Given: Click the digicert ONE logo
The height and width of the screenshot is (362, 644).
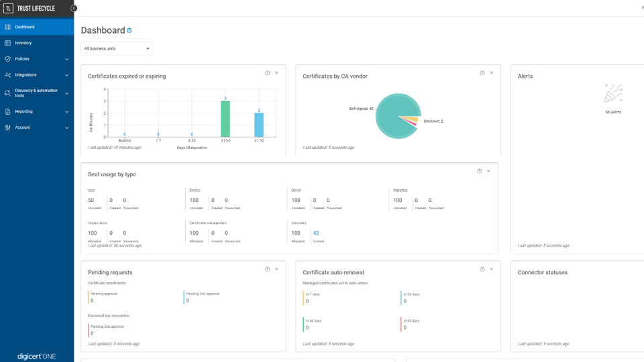Looking at the screenshot, I should [x=36, y=356].
